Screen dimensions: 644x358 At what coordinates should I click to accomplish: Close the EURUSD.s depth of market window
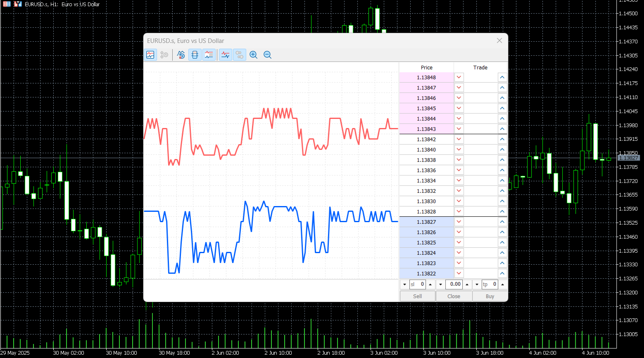tap(499, 40)
